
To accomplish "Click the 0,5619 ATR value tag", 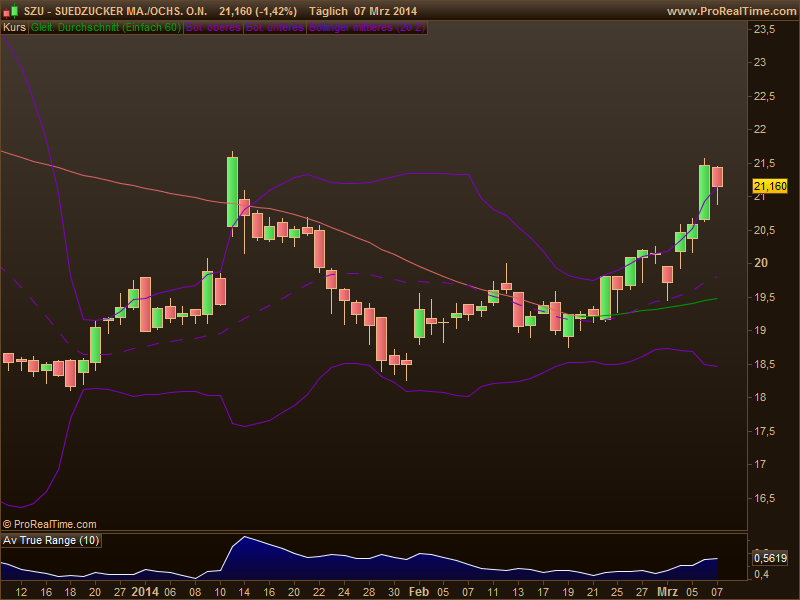I will pos(769,558).
